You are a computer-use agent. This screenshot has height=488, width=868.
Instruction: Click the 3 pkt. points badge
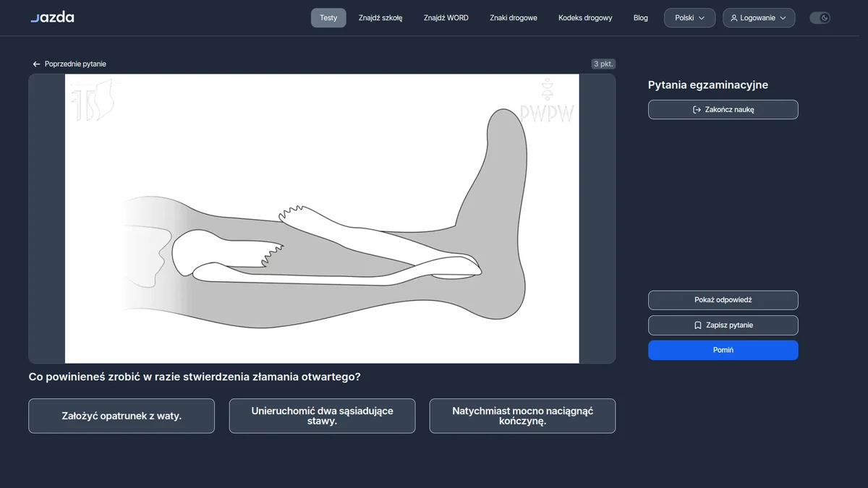(x=603, y=64)
